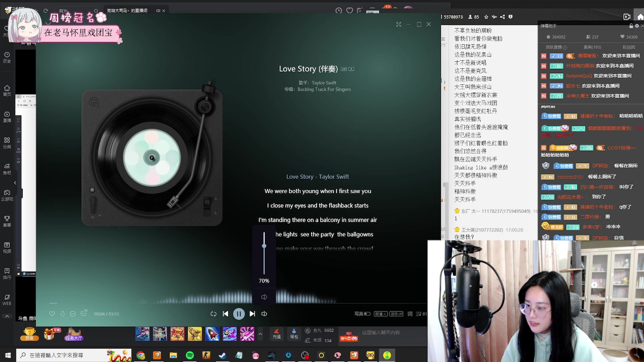The height and width of the screenshot is (362, 644).
Task: Skip to the next track
Action: point(252,314)
